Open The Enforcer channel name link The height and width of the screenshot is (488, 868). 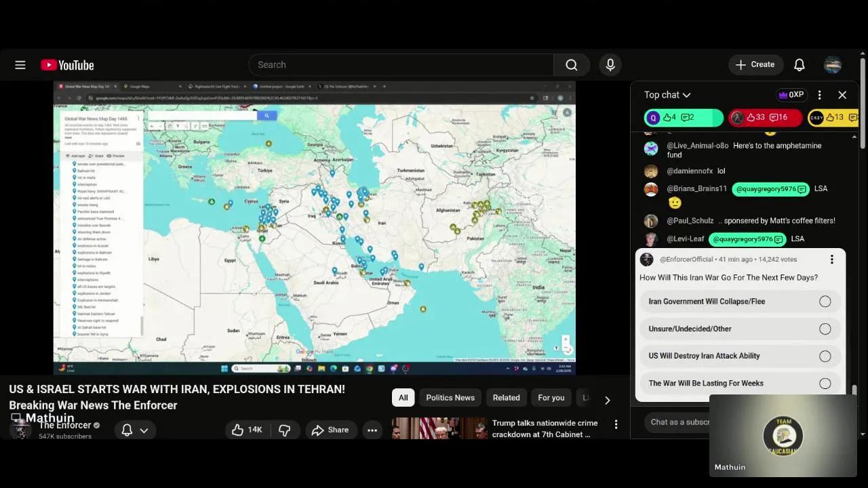(x=65, y=426)
